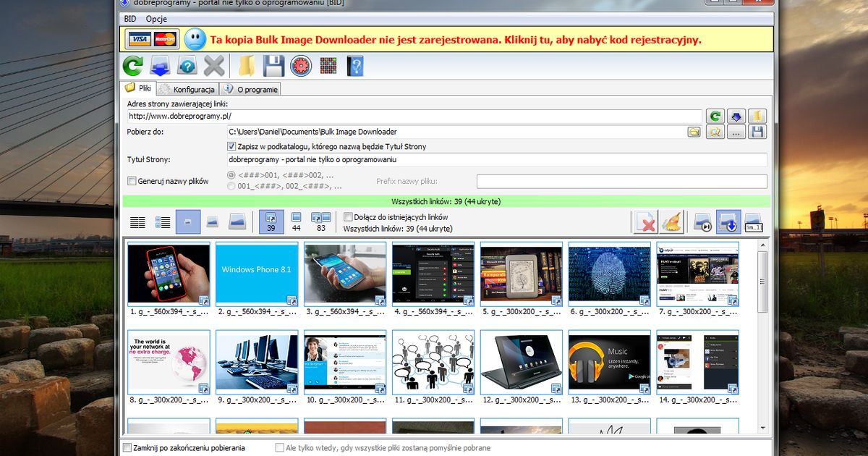The width and height of the screenshot is (868, 456).
Task: Click the delete image icon with red X
Action: coord(645,221)
